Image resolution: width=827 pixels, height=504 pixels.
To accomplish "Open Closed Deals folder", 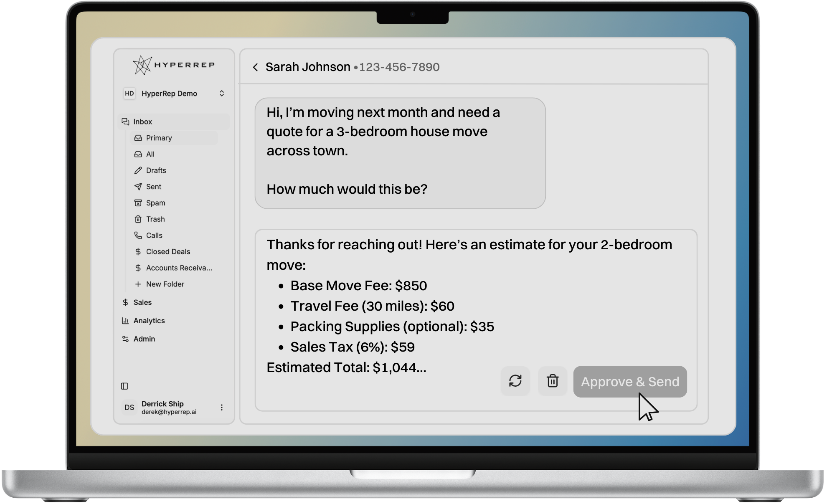I will (x=167, y=252).
